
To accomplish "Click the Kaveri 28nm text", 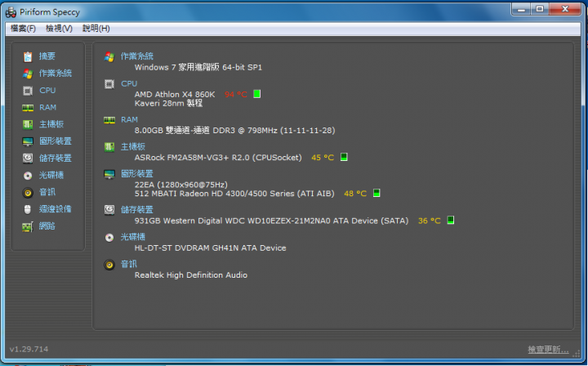I will pos(168,103).
